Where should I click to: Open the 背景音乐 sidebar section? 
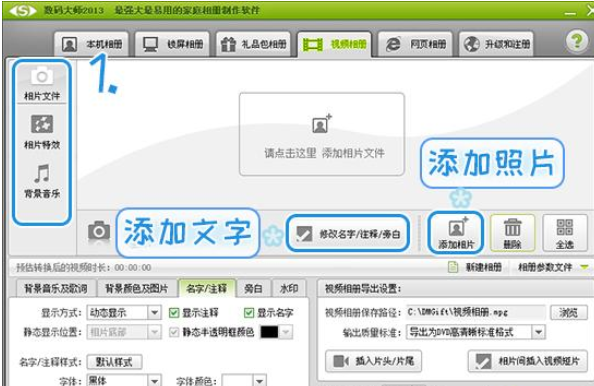pos(42,181)
